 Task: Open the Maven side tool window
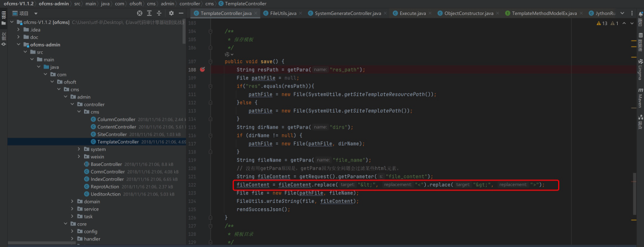click(x=640, y=97)
